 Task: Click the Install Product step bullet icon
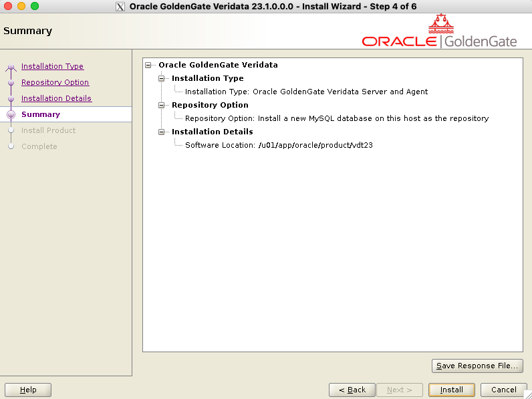click(11, 130)
